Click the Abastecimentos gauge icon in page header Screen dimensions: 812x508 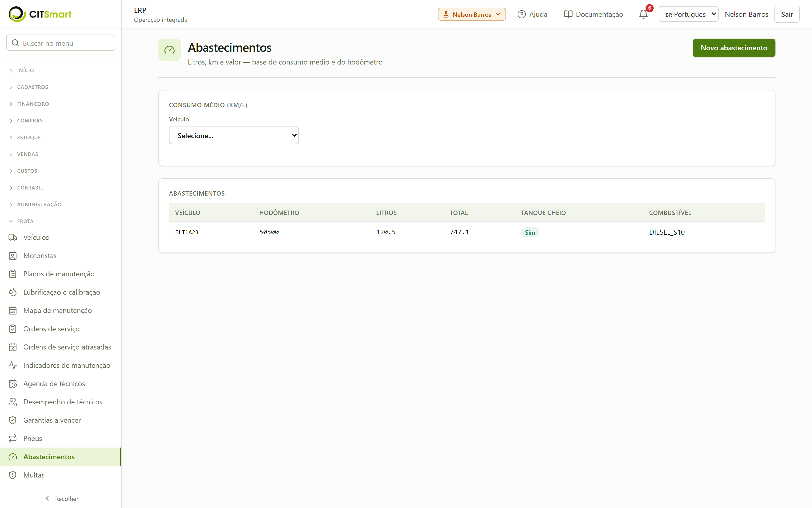170,50
